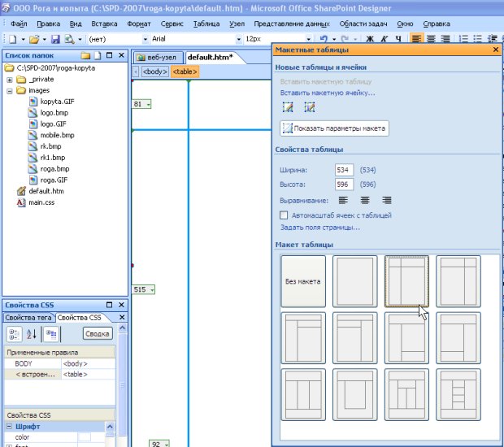The height and width of the screenshot is (447, 504).
Task: Expand the _private folder
Action: point(10,80)
